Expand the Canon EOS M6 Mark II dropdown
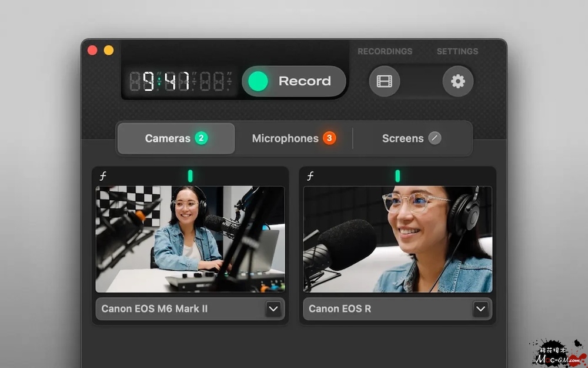 [x=273, y=309]
